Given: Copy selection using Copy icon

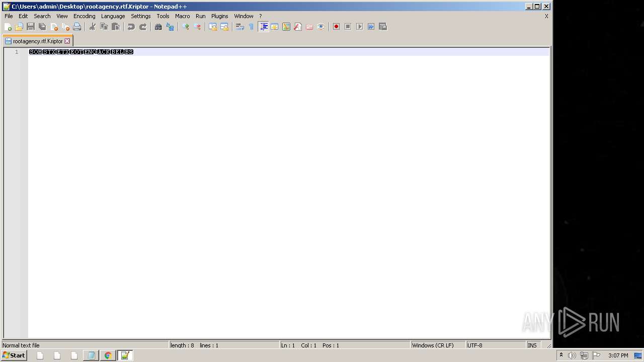Looking at the screenshot, I should pos(104,27).
